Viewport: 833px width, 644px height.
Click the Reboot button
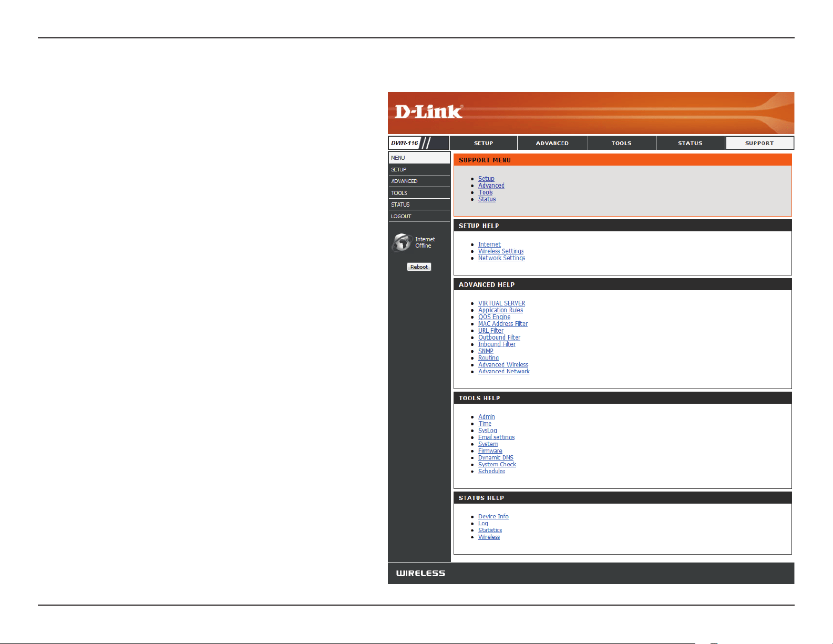(419, 267)
